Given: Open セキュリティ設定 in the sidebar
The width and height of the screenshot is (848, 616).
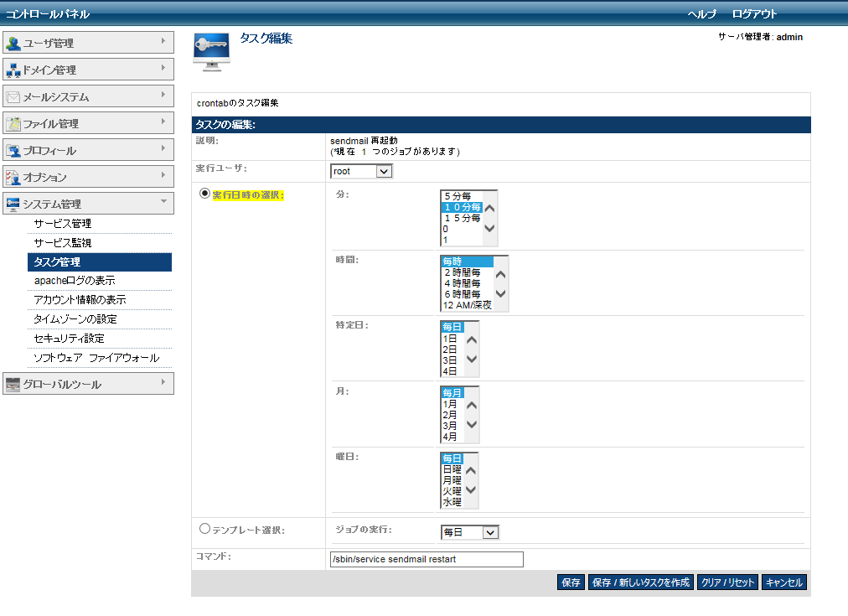Looking at the screenshot, I should [x=70, y=339].
